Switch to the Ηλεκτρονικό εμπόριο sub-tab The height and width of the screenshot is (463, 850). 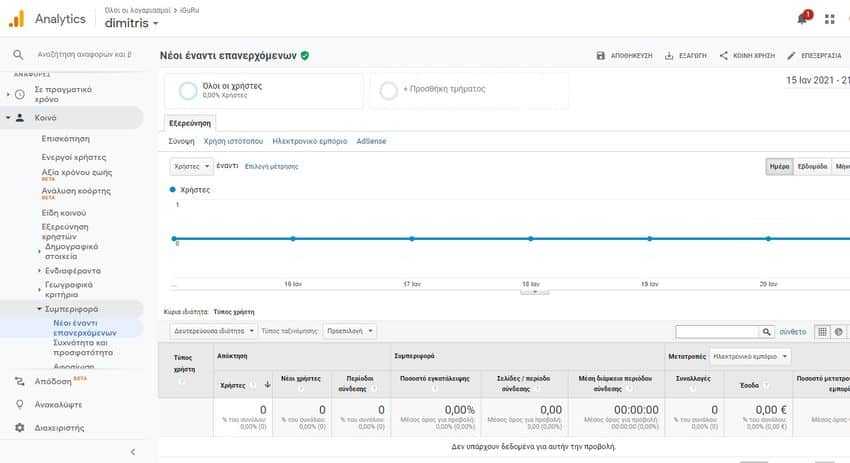[310, 141]
